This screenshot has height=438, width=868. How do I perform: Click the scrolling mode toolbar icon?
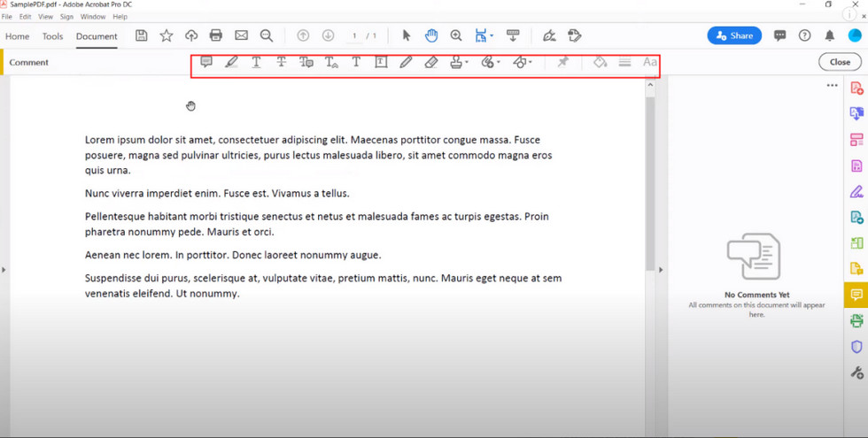(513, 36)
